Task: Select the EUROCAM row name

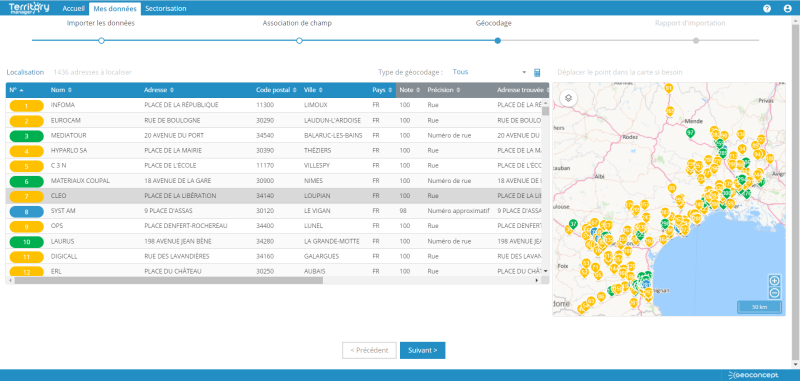Action: [65, 120]
